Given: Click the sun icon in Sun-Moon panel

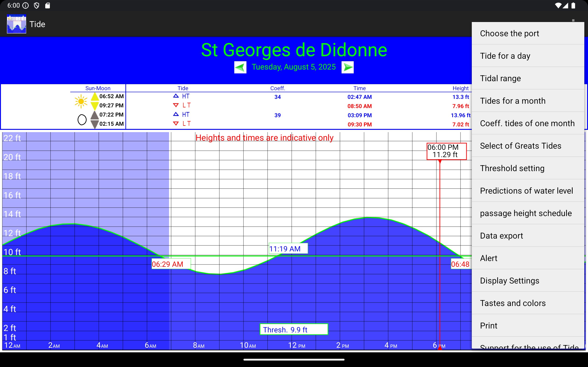Looking at the screenshot, I should pos(81,101).
